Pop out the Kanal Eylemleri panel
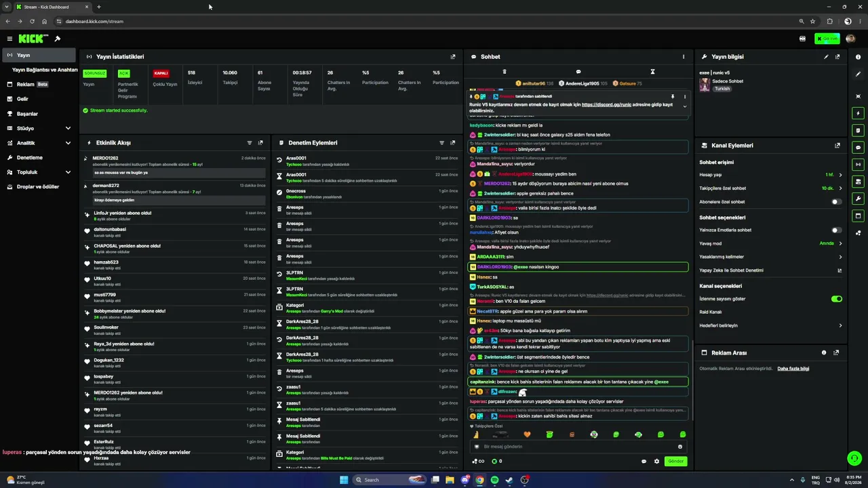This screenshot has height=488, width=868. click(x=837, y=146)
